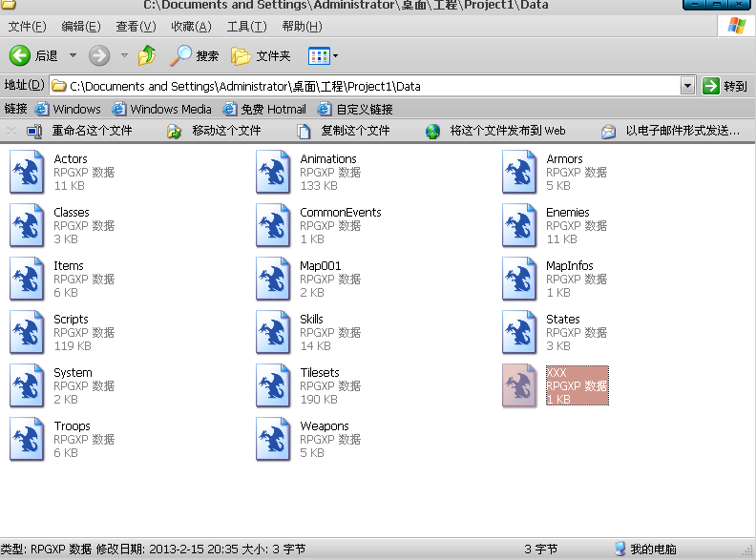Image resolution: width=756 pixels, height=560 pixels.
Task: Open the 搜索 search pane
Action: pyautogui.click(x=195, y=55)
